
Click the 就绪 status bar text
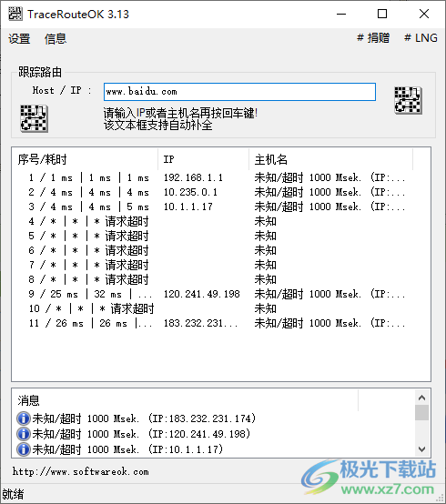coord(13,494)
